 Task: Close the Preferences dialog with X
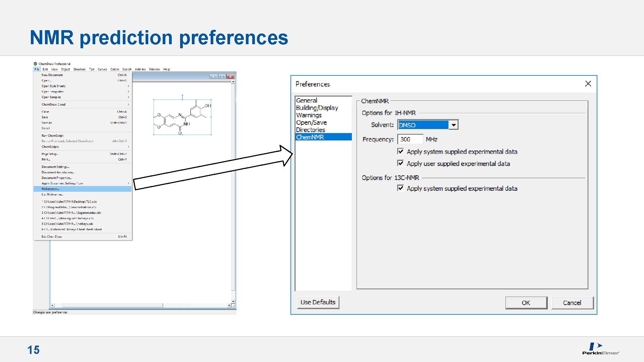(588, 84)
